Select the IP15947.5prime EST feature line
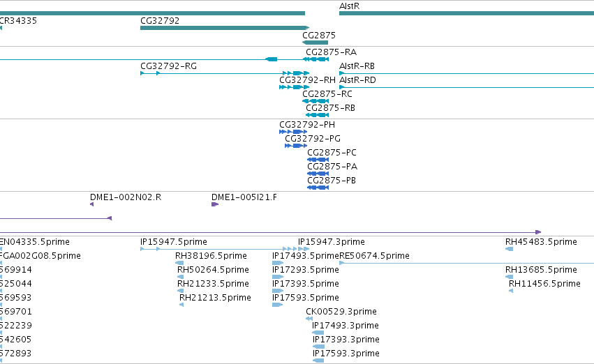The height and width of the screenshot is (364, 594). point(225,249)
